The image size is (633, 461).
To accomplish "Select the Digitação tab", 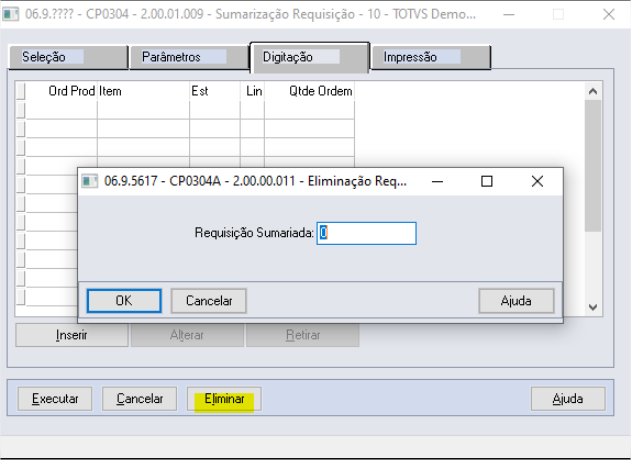I will point(309,57).
